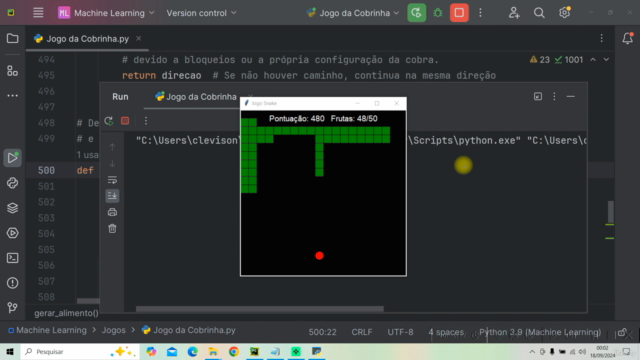Click the Jogo Snake game window title
Image resolution: width=640 pixels, height=360 pixels.
tap(264, 103)
